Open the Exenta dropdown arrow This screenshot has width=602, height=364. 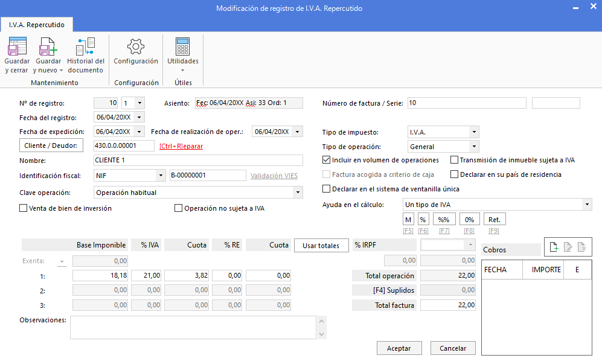[62, 261]
